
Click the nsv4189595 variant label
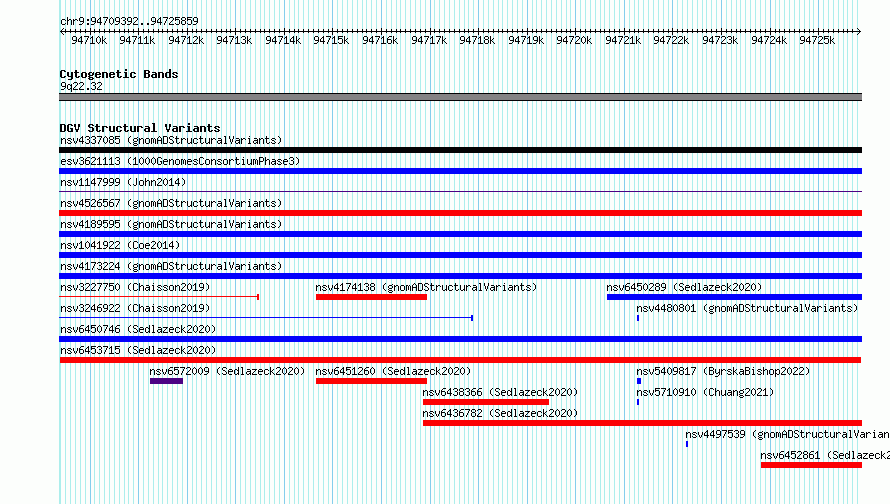[x=171, y=224]
